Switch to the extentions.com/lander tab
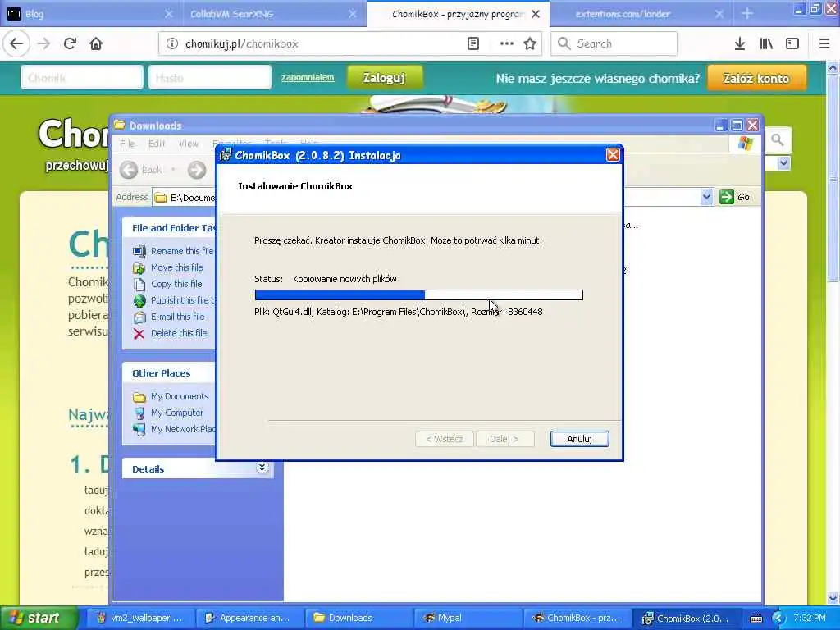 (640, 14)
